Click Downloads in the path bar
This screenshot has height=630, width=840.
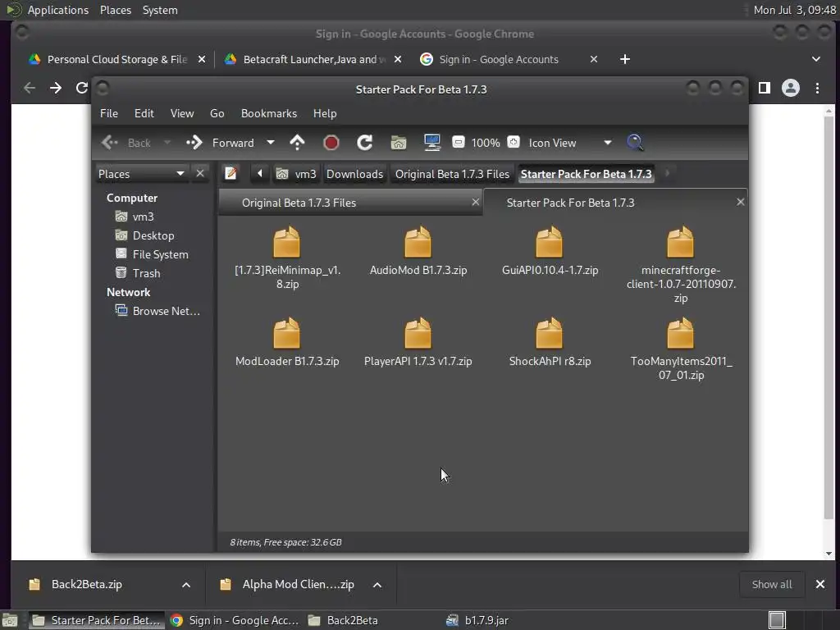coord(354,174)
